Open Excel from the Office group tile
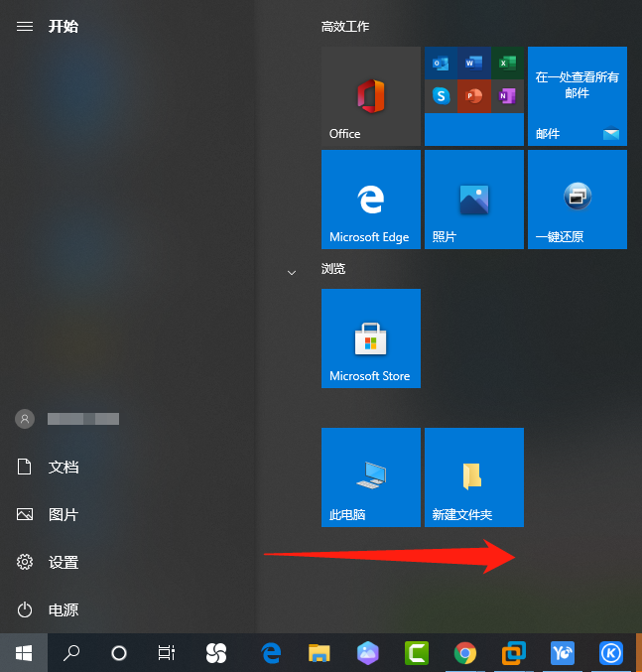Viewport: 642px width, 672px height. coord(507,64)
